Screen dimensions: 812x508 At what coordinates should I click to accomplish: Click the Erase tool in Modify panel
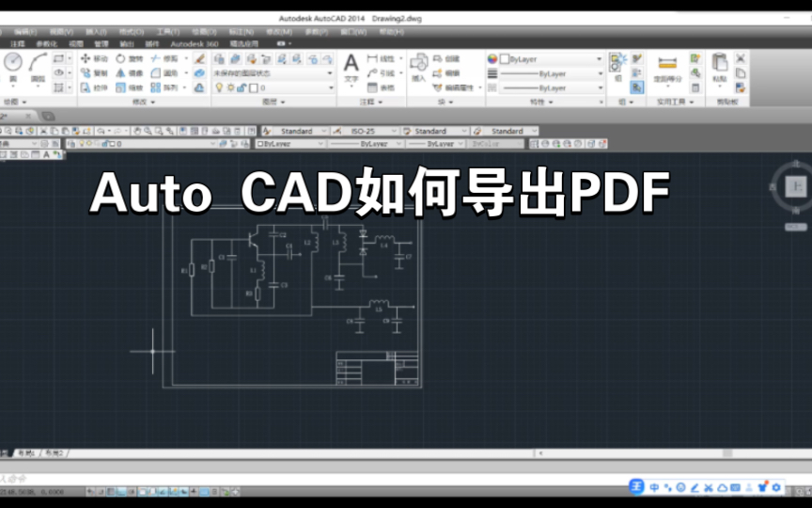pos(199,58)
